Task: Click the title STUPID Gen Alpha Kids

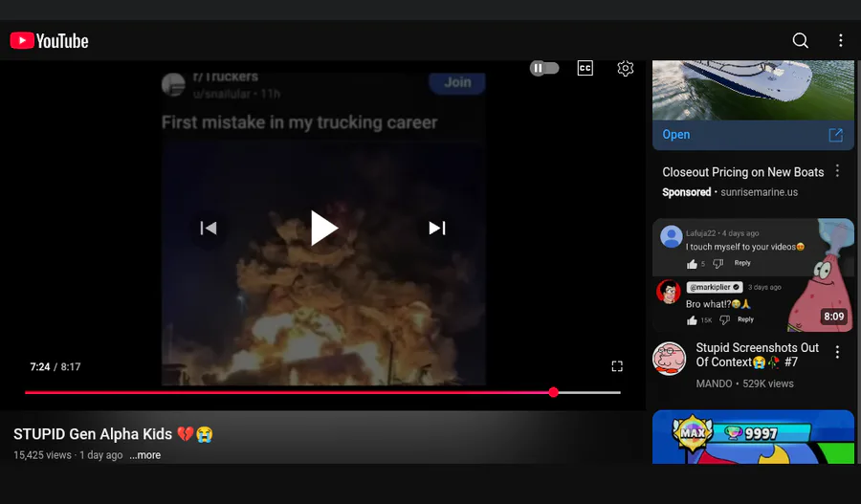Action: [x=113, y=434]
